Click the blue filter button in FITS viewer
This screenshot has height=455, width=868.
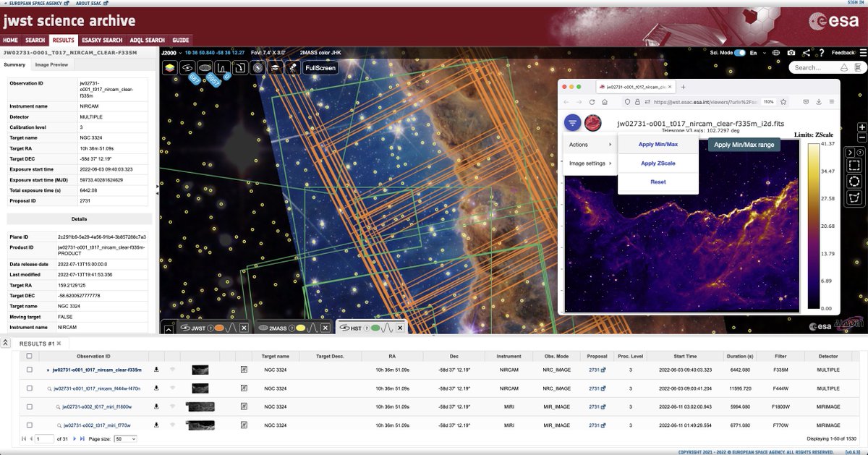[x=572, y=122]
